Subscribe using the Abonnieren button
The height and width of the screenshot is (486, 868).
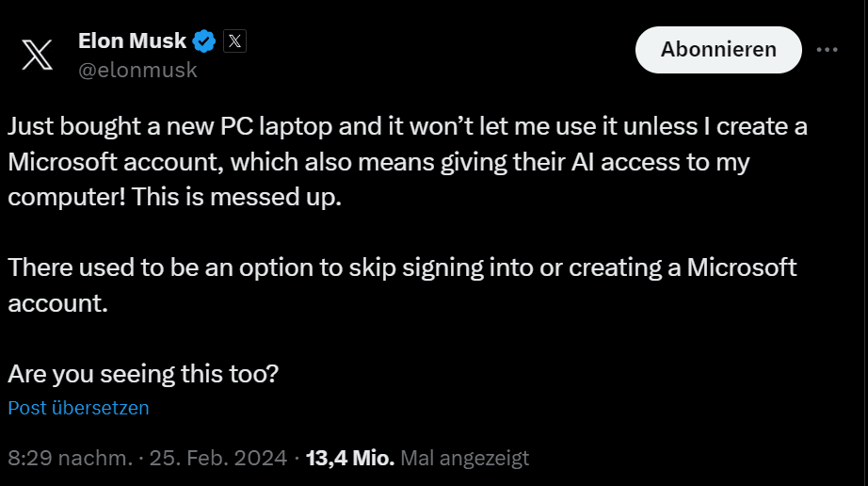click(718, 50)
